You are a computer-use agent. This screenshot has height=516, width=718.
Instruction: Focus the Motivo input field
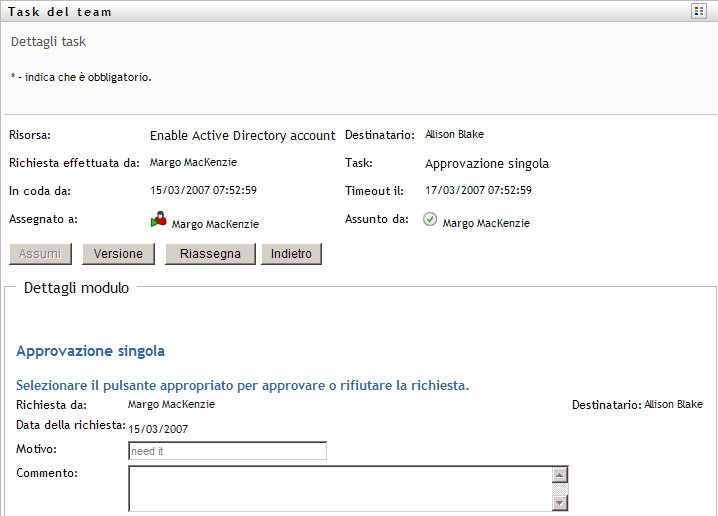(228, 451)
